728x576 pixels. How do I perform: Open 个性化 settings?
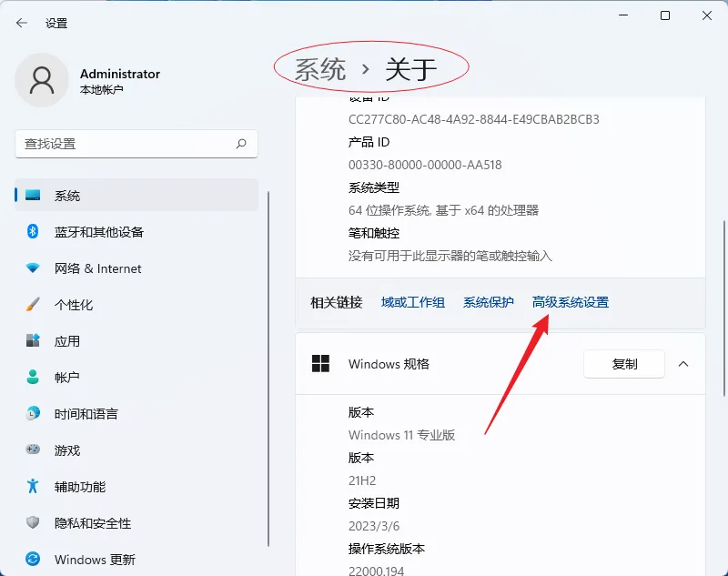(x=136, y=305)
